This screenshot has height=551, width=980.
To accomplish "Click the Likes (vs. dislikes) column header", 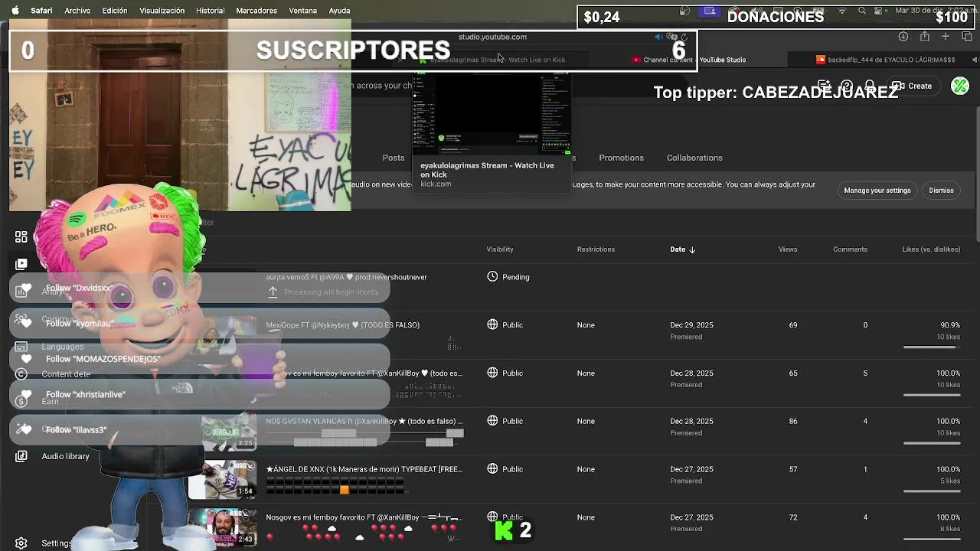I will (x=931, y=249).
